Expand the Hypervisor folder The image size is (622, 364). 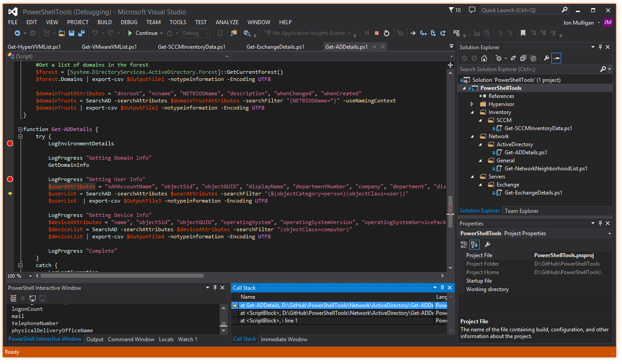click(472, 104)
